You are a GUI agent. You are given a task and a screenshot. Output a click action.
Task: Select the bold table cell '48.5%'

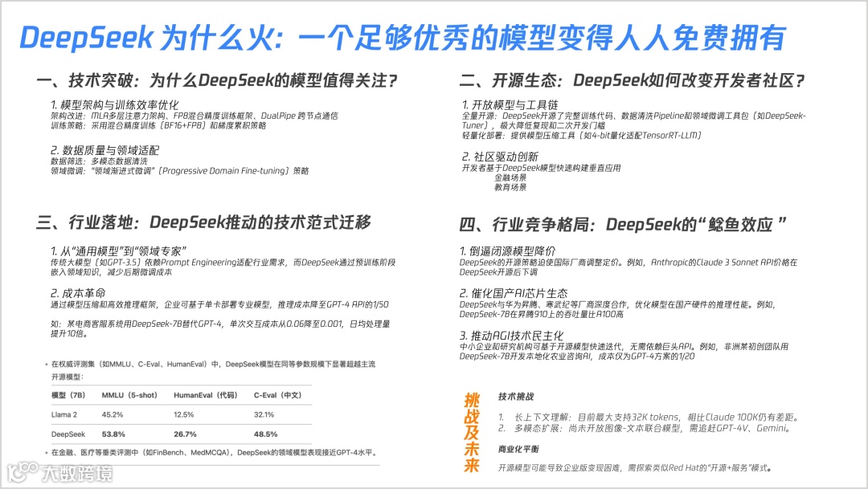point(266,434)
